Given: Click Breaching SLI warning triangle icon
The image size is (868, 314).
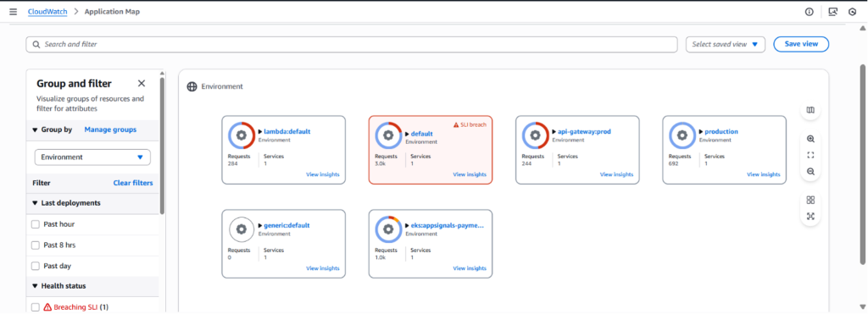Looking at the screenshot, I should click(x=47, y=307).
